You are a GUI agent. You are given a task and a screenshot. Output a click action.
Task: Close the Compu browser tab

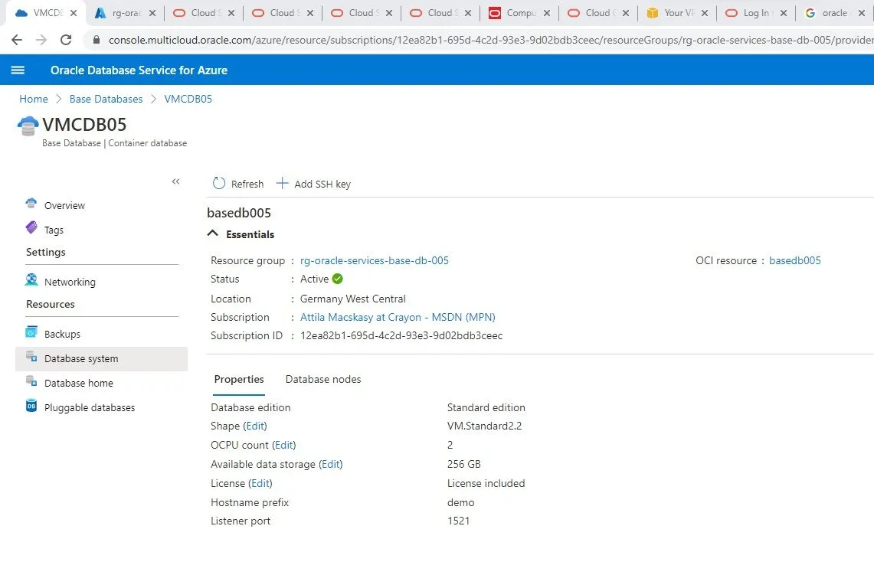pyautogui.click(x=547, y=13)
